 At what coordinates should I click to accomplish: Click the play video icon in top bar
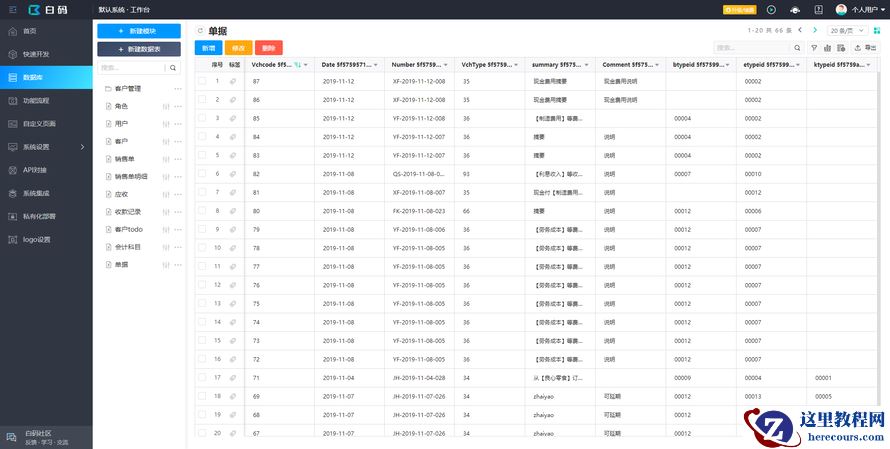(771, 9)
